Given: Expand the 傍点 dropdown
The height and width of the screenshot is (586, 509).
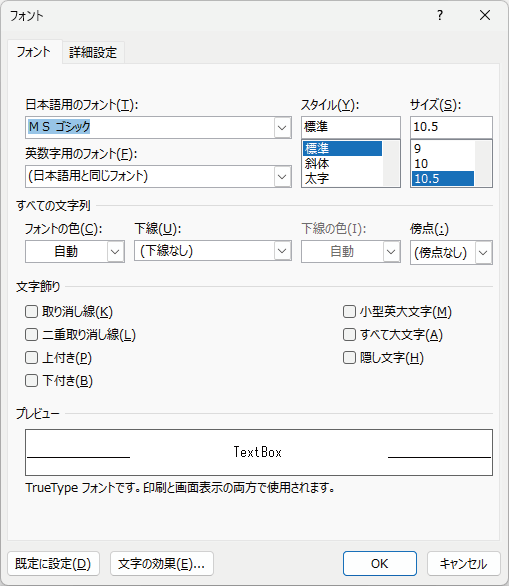Looking at the screenshot, I should click(x=483, y=253).
